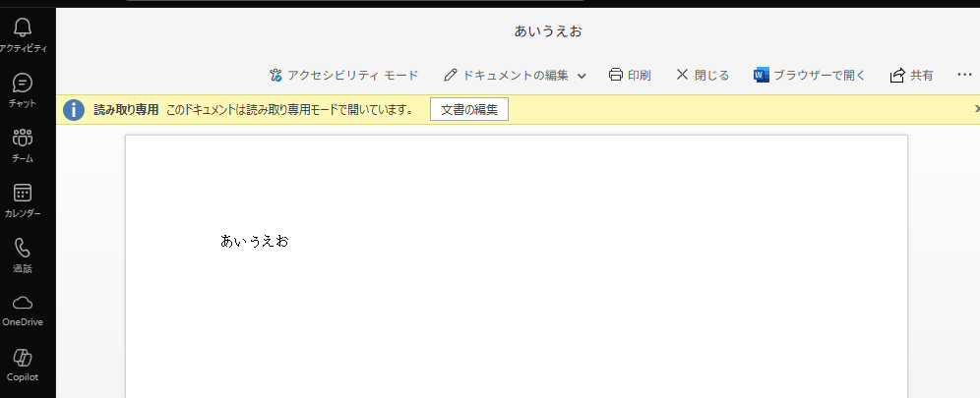Open Chat from the Teams sidebar
Screen dimensions: 980x398
click(24, 90)
